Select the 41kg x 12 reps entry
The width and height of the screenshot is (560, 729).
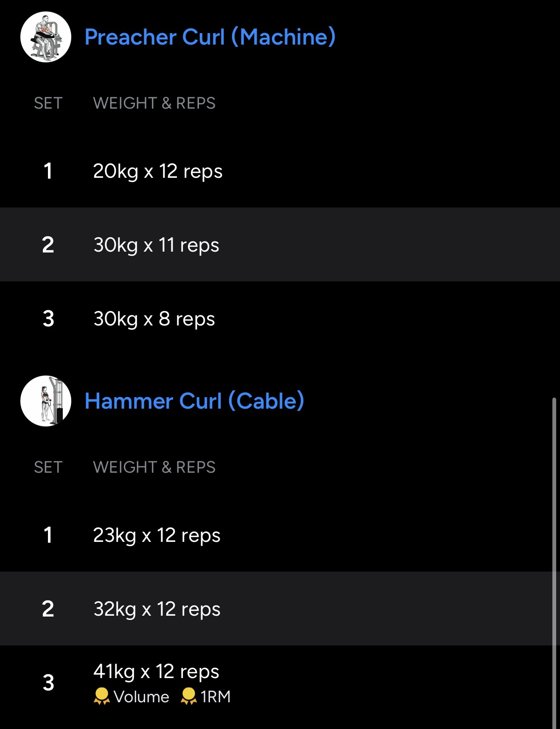pyautogui.click(x=156, y=672)
